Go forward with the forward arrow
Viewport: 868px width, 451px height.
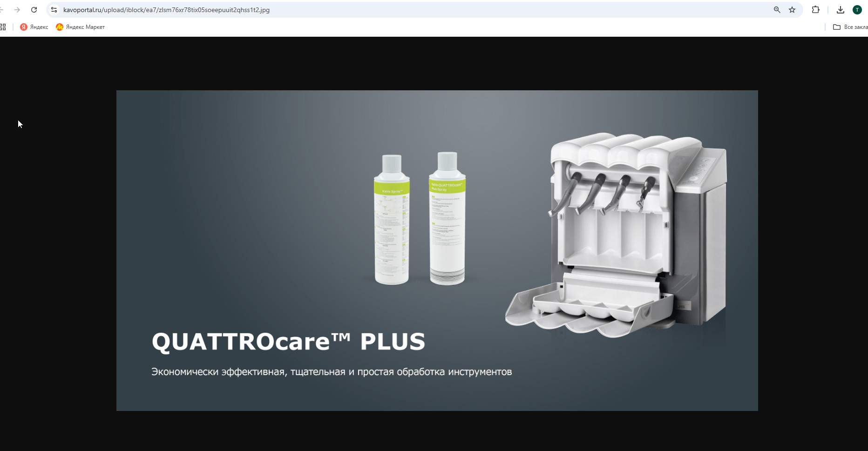pos(17,10)
